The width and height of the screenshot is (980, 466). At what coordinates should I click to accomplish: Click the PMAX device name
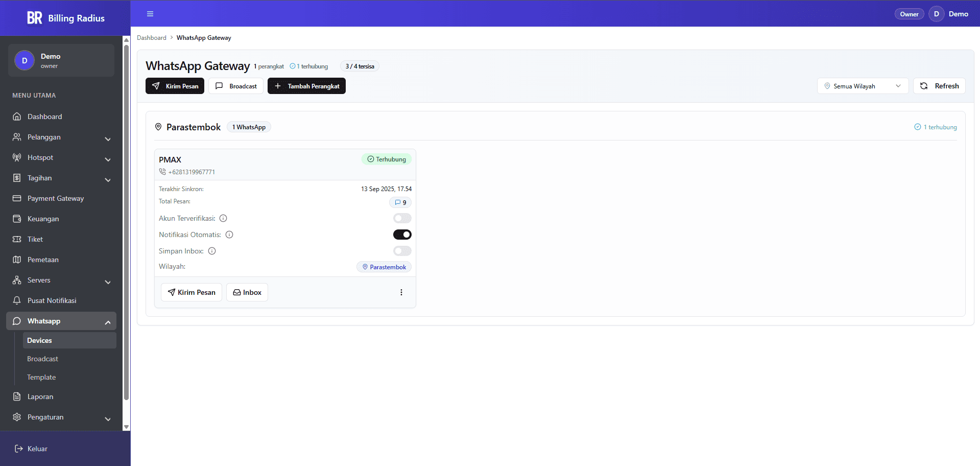[170, 159]
